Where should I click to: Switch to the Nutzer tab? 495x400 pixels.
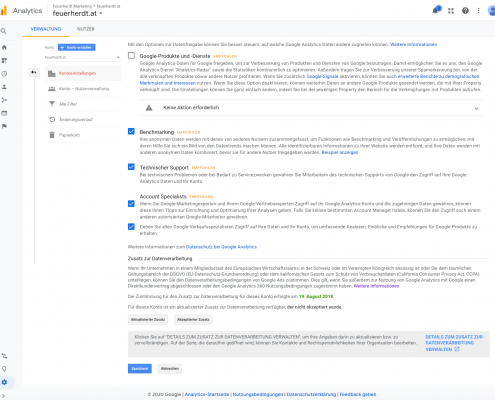pyautogui.click(x=86, y=29)
